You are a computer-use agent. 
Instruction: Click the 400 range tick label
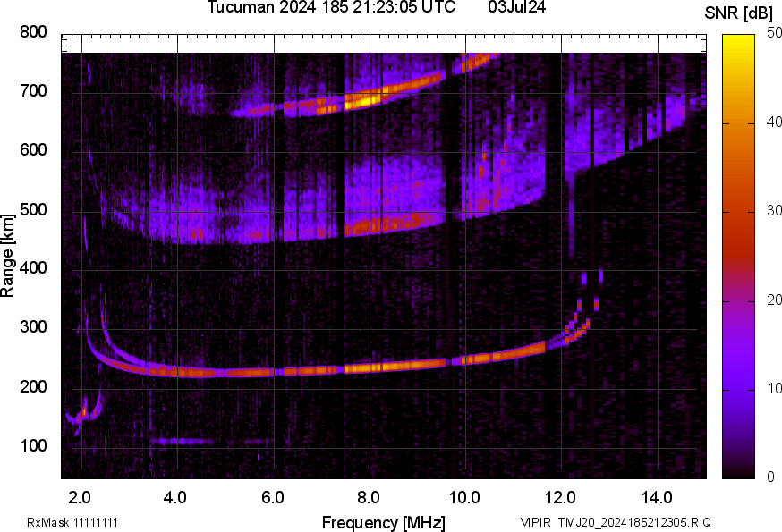tap(33, 268)
